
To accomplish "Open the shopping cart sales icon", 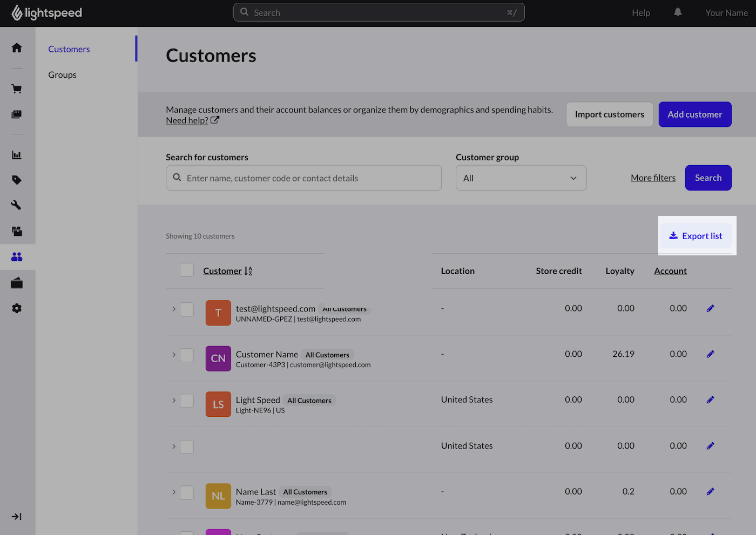I will 17,89.
